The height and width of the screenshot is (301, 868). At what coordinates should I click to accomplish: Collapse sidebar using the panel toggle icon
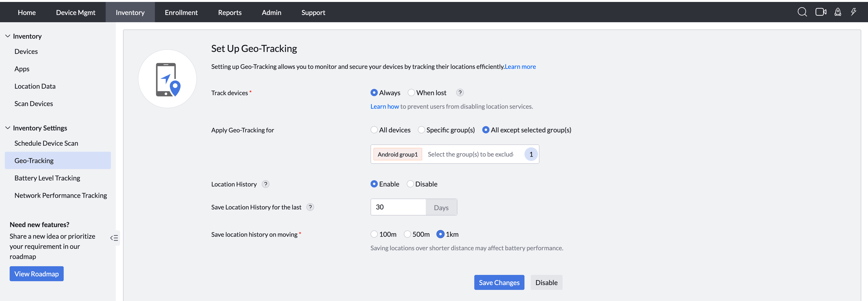pyautogui.click(x=114, y=238)
